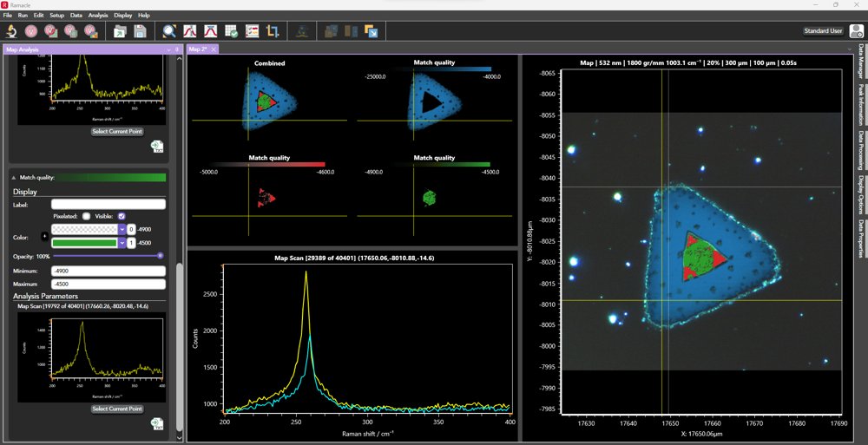This screenshot has height=445, width=868.
Task: Open the Data Manager side tab
Action: pyautogui.click(x=861, y=61)
